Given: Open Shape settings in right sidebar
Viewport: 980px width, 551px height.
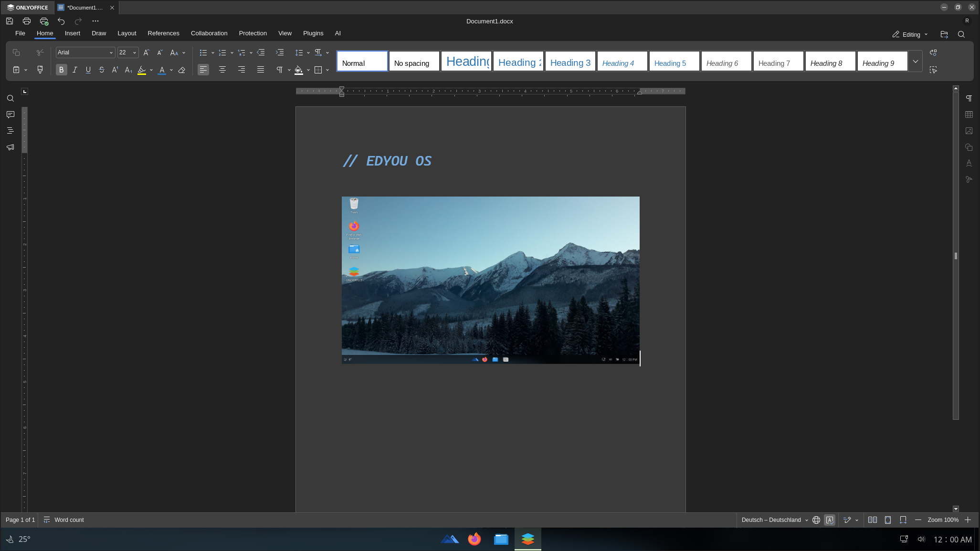Looking at the screenshot, I should [x=969, y=147].
